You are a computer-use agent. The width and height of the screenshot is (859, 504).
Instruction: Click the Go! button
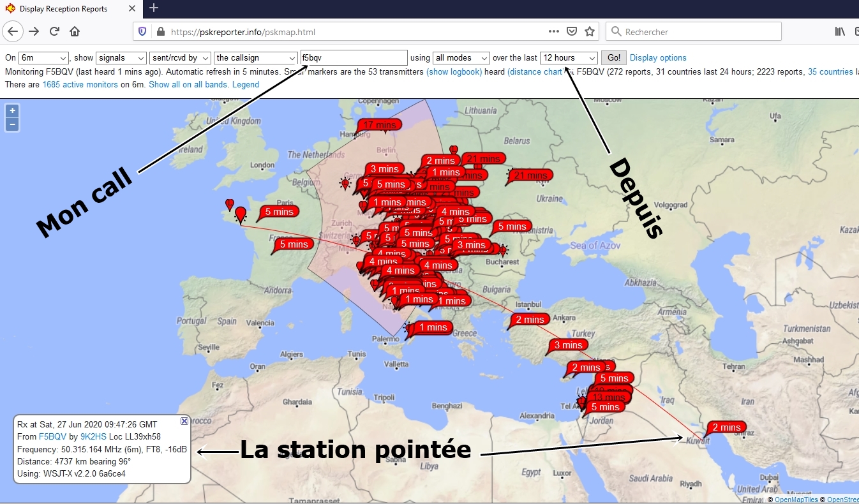[614, 58]
